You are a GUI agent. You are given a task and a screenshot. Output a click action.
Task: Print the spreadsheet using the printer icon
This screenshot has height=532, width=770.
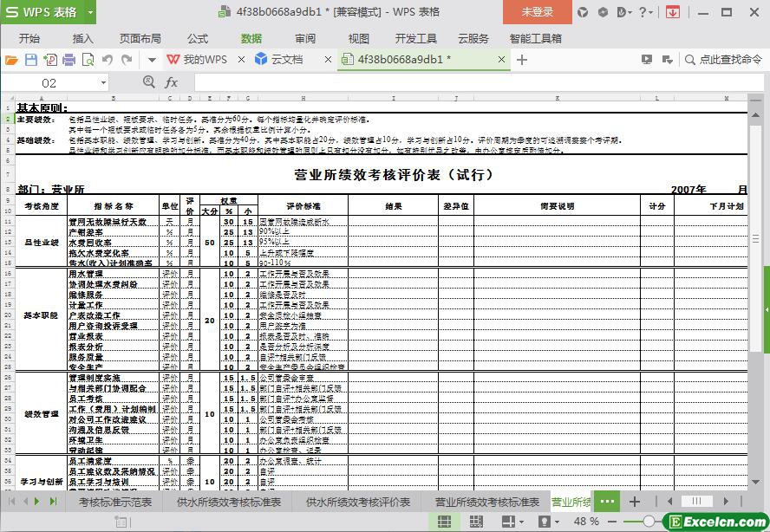coord(69,60)
